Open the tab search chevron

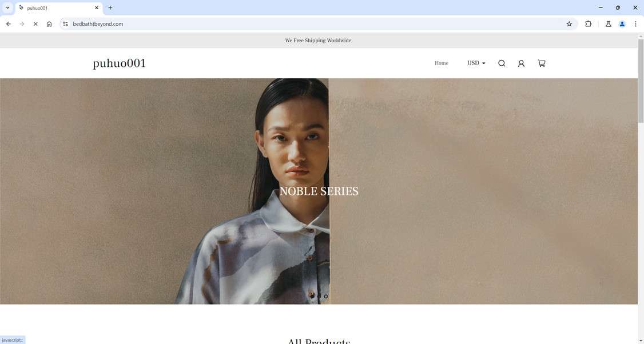7,7
